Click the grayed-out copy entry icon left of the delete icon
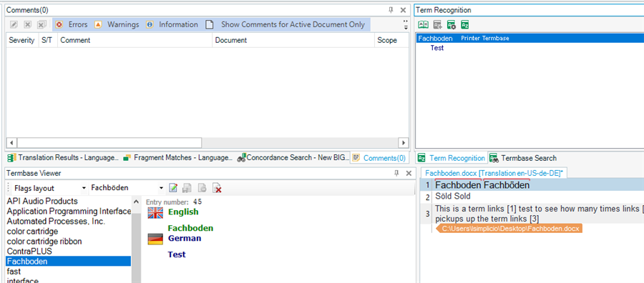The width and height of the screenshot is (644, 283). click(x=202, y=188)
